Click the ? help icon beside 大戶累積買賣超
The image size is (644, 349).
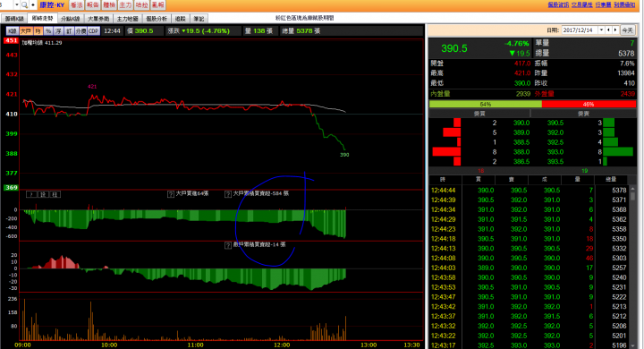point(228,194)
